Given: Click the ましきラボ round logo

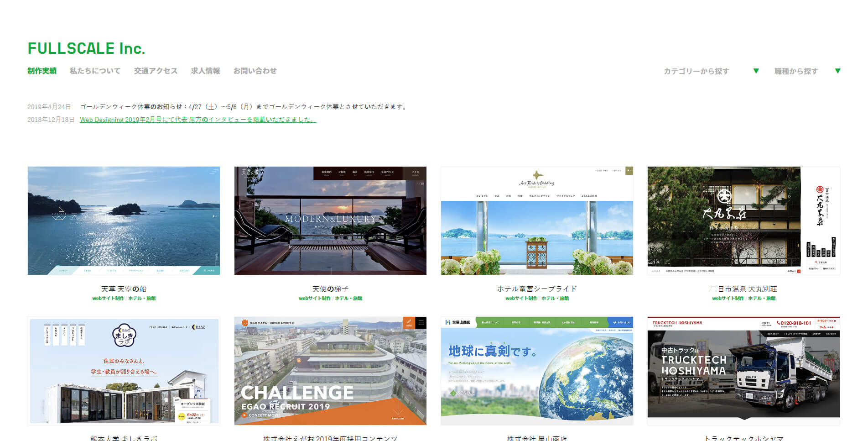Looking at the screenshot, I should click(124, 336).
